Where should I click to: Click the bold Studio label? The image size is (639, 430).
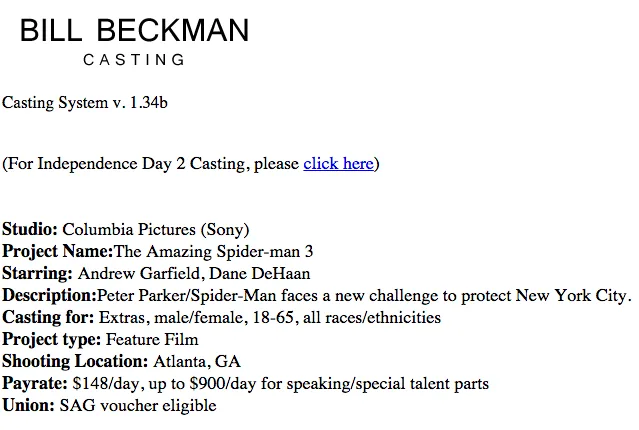[x=29, y=230]
